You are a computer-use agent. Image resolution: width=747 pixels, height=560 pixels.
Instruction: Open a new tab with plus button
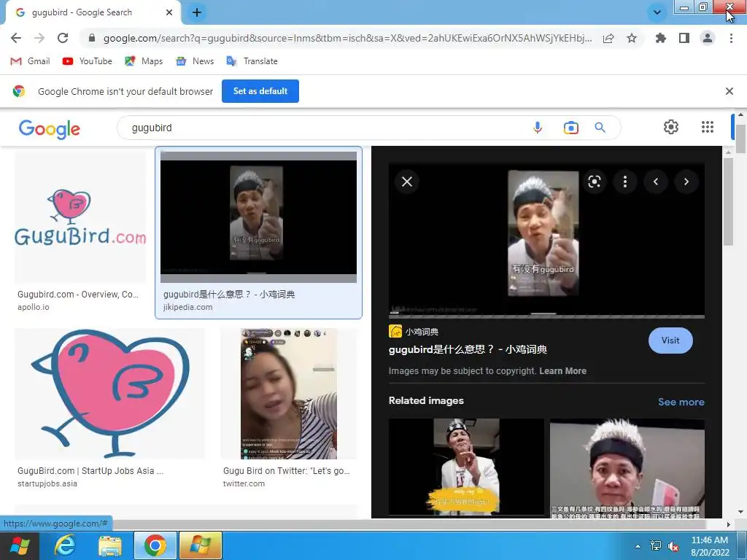197,12
